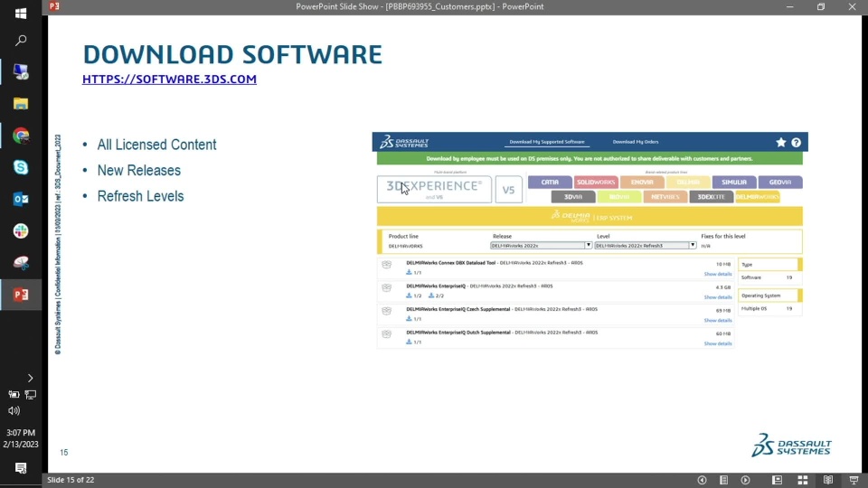The image size is (868, 488).
Task: Choose the V5 platform box
Action: (x=508, y=189)
